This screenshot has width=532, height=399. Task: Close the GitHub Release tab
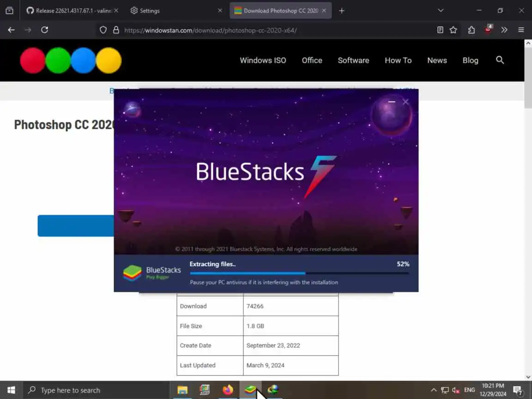click(116, 11)
